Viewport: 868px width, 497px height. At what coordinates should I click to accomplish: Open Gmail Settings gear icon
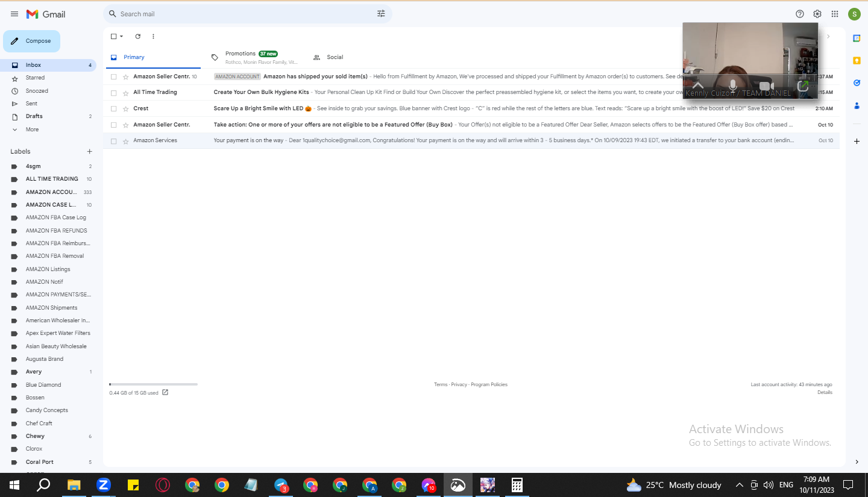(x=817, y=14)
